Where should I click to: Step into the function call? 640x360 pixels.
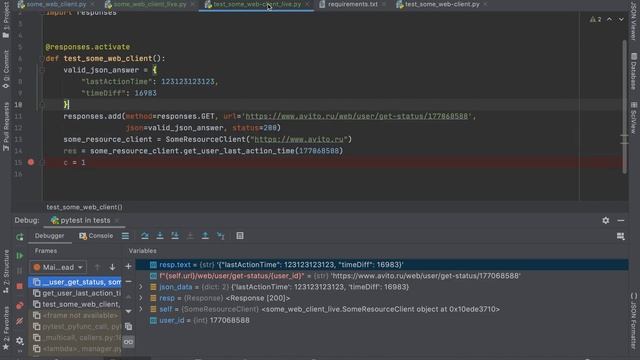pos(160,236)
